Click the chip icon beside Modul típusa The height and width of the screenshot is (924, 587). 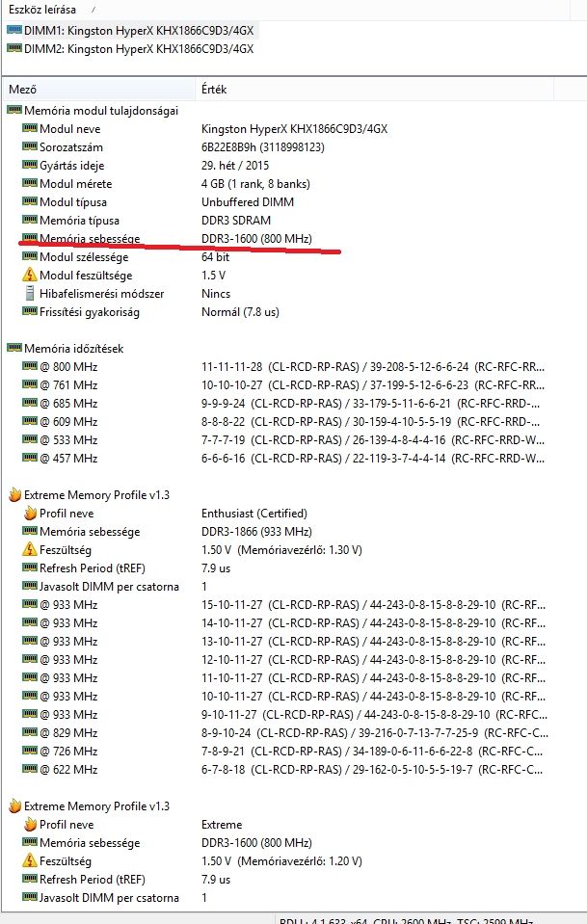click(x=30, y=201)
